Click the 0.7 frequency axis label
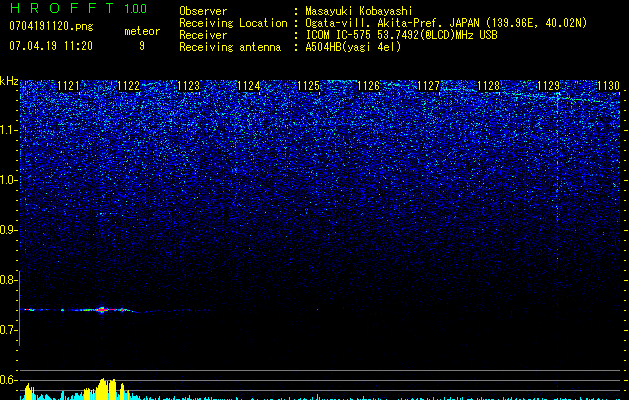629x400 pixels. click(8, 330)
